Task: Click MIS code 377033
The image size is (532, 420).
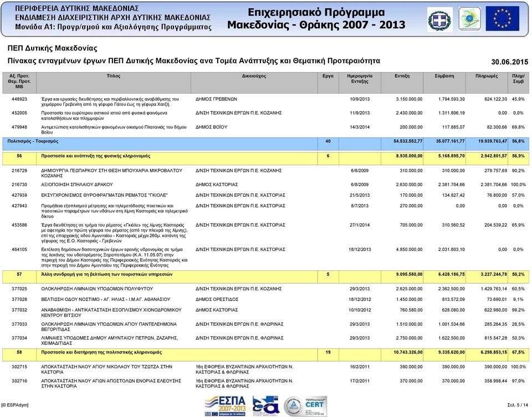Action: point(19,324)
